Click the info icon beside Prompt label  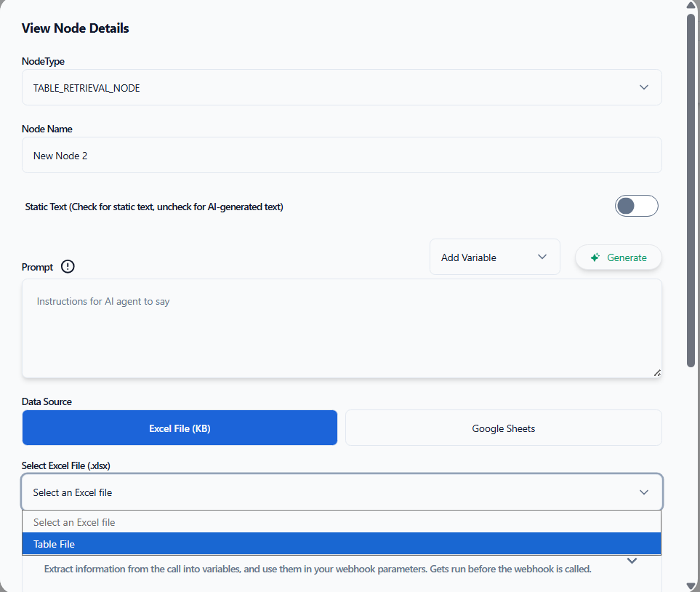[x=68, y=267]
